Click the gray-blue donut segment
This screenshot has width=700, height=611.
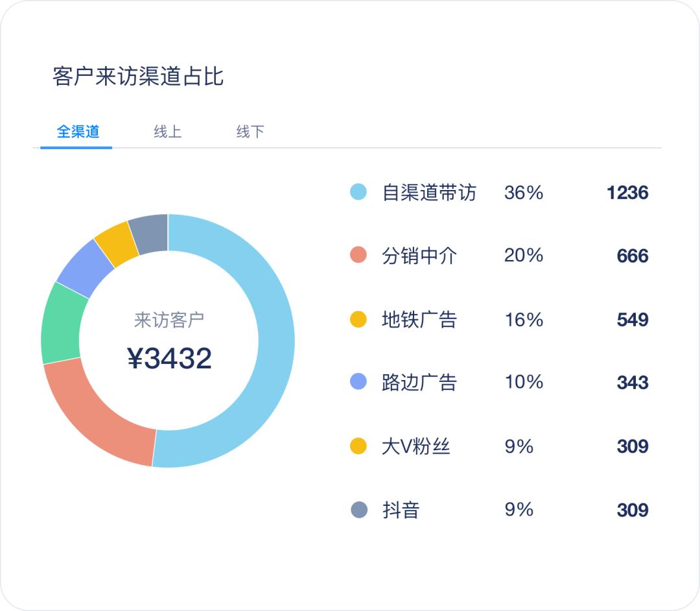(x=149, y=233)
